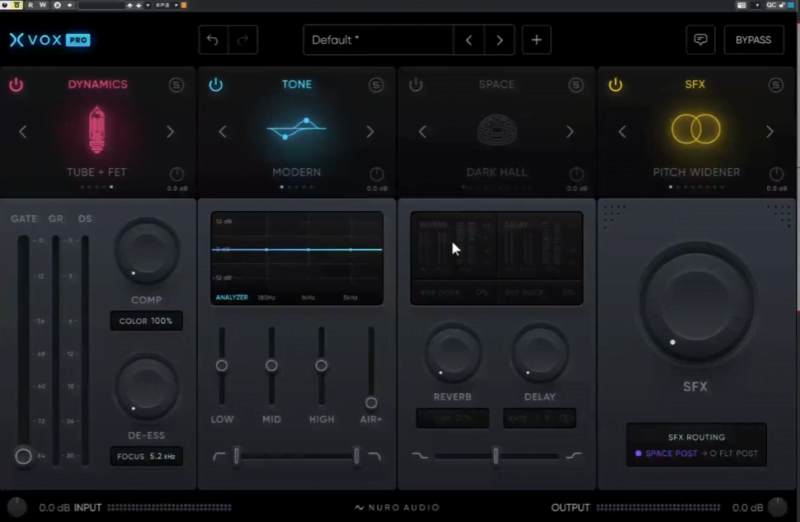
Task: Click the LOW band slider handle
Action: pyautogui.click(x=221, y=365)
